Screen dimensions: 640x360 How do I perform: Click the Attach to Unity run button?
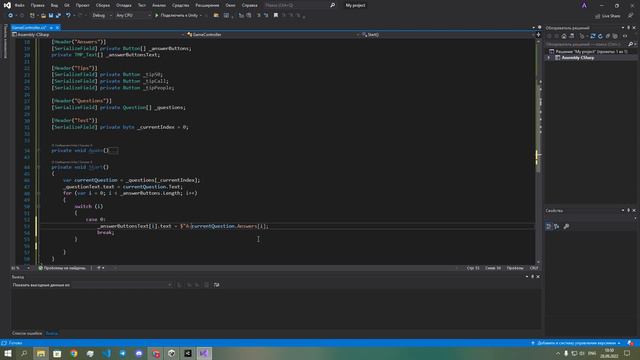coord(176,16)
